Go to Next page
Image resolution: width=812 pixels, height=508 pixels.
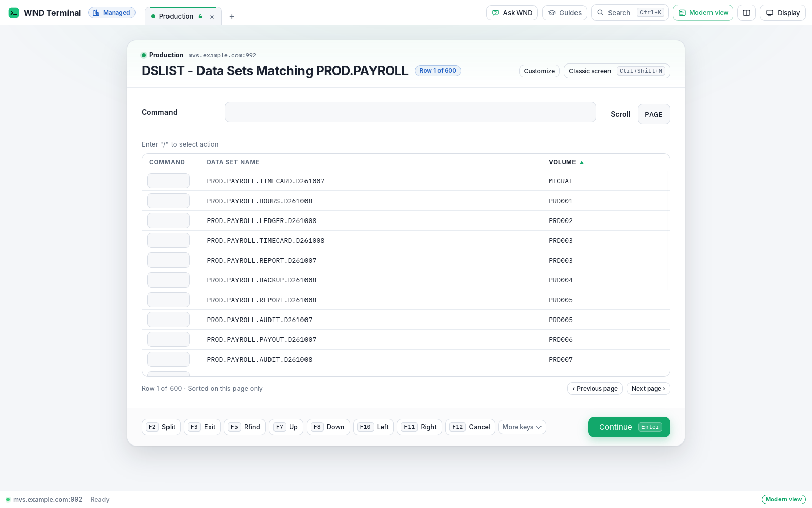[648, 389]
